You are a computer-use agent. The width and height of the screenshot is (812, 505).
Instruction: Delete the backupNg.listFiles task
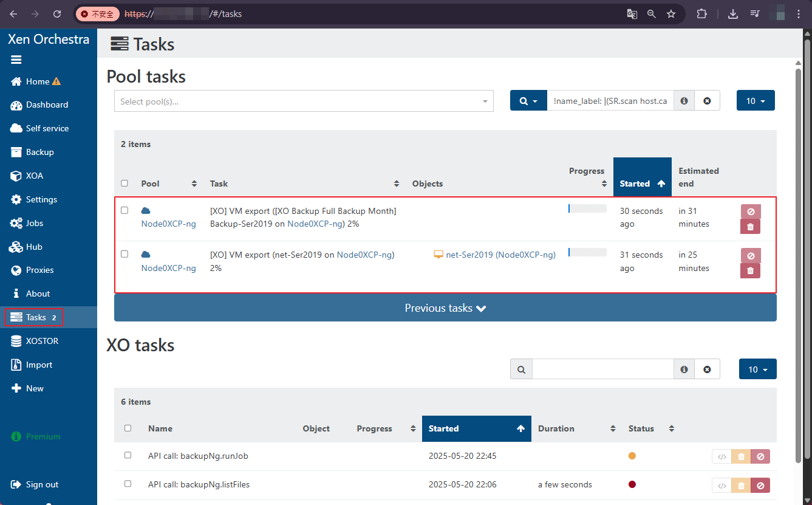(x=741, y=485)
